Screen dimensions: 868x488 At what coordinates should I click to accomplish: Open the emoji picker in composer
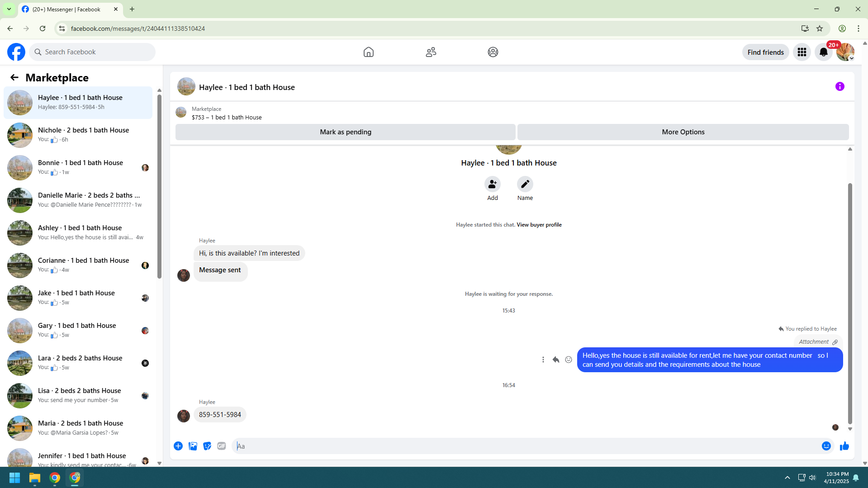tap(826, 446)
